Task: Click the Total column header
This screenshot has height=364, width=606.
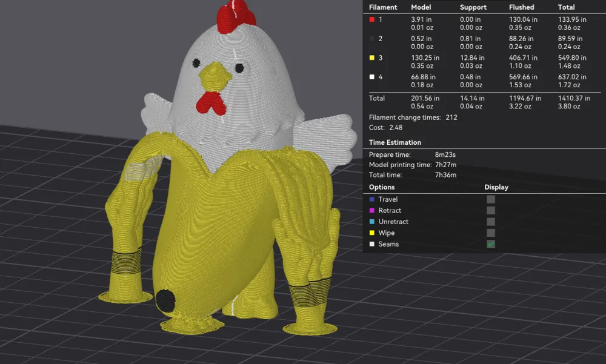Action: pos(566,7)
